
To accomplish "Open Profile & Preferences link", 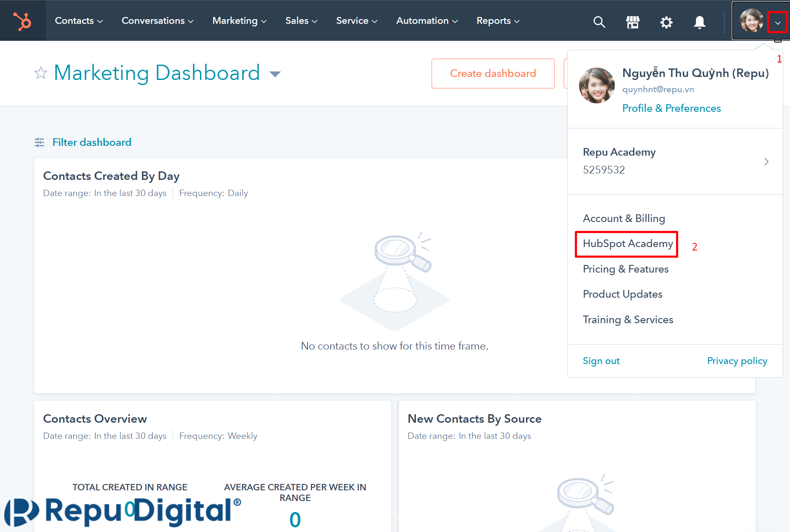I will tap(671, 108).
